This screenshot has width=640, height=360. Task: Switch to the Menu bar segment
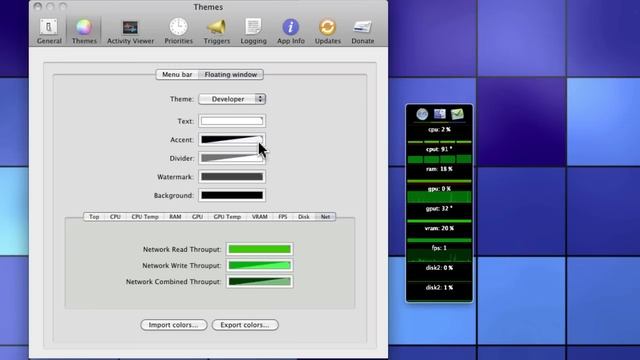coord(177,75)
